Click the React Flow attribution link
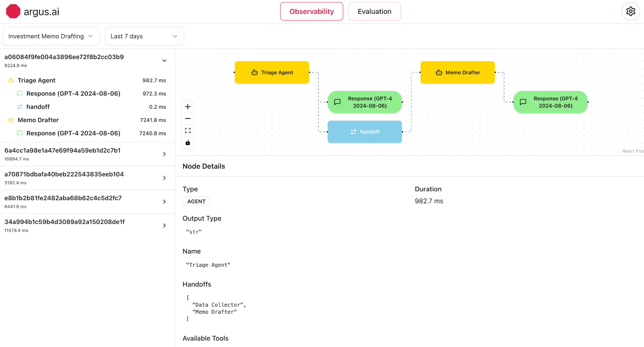The image size is (644, 347). (x=633, y=151)
